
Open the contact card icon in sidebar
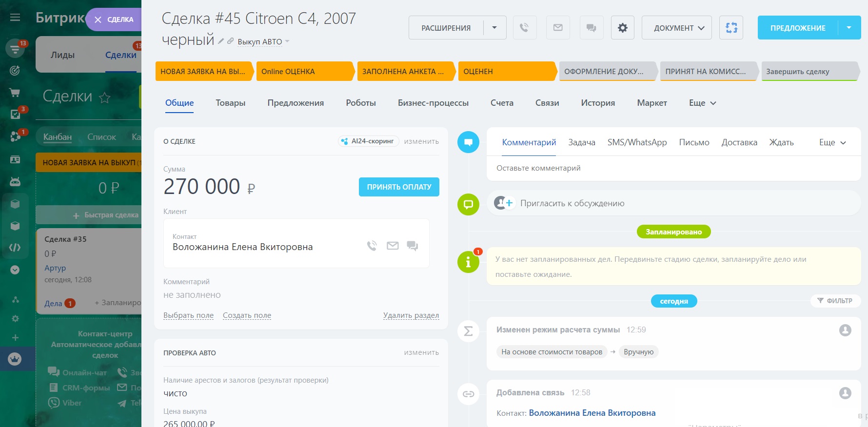pos(15,159)
